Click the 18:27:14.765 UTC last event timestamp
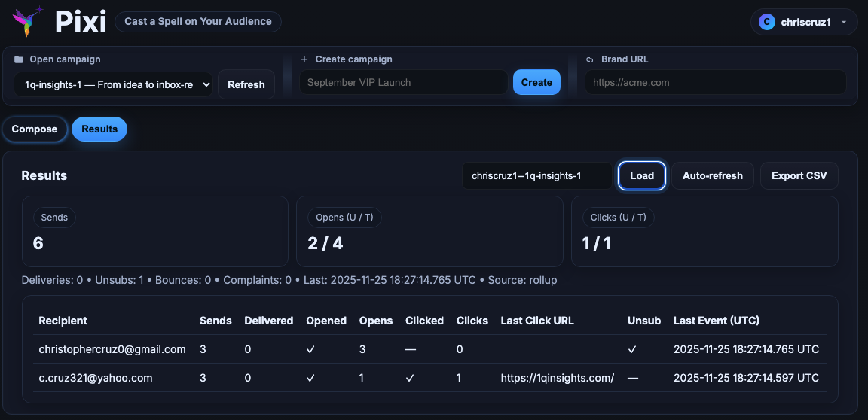This screenshot has width=868, height=420. tap(746, 349)
